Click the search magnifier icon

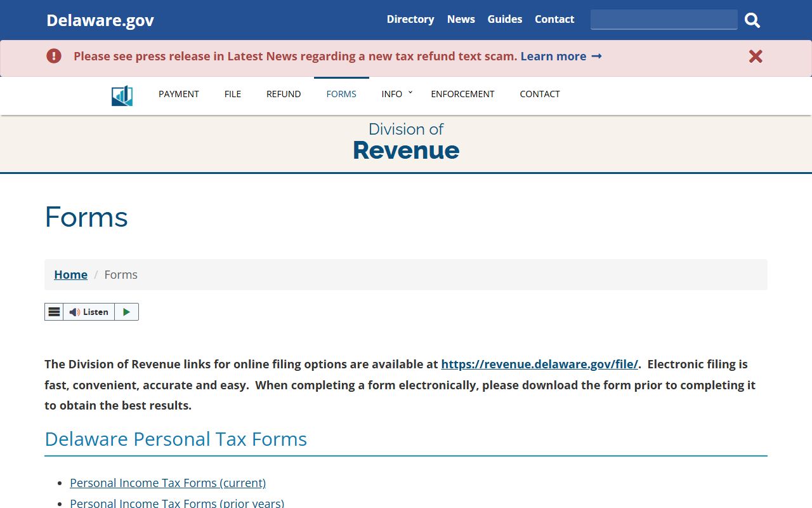[x=752, y=20]
